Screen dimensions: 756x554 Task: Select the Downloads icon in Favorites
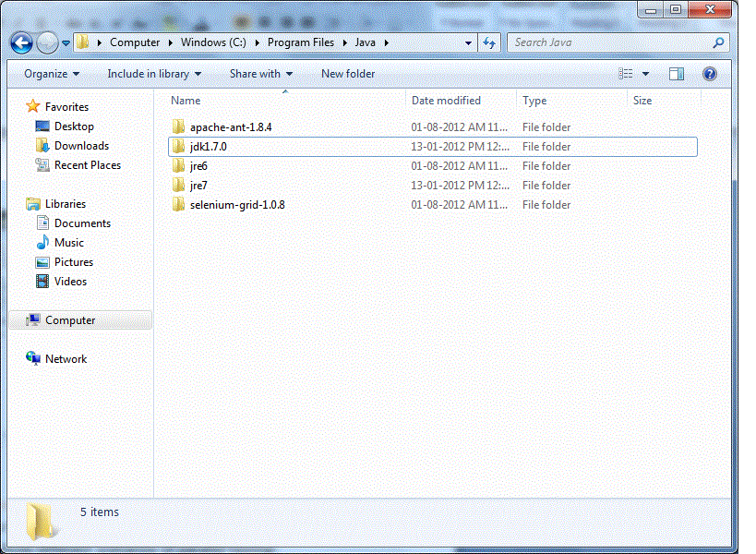(x=42, y=145)
